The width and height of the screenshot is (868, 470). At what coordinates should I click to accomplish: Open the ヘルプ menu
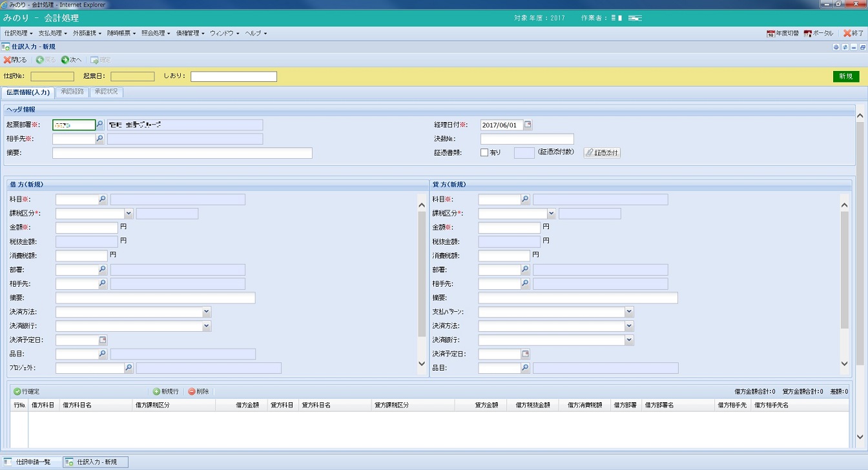256,33
